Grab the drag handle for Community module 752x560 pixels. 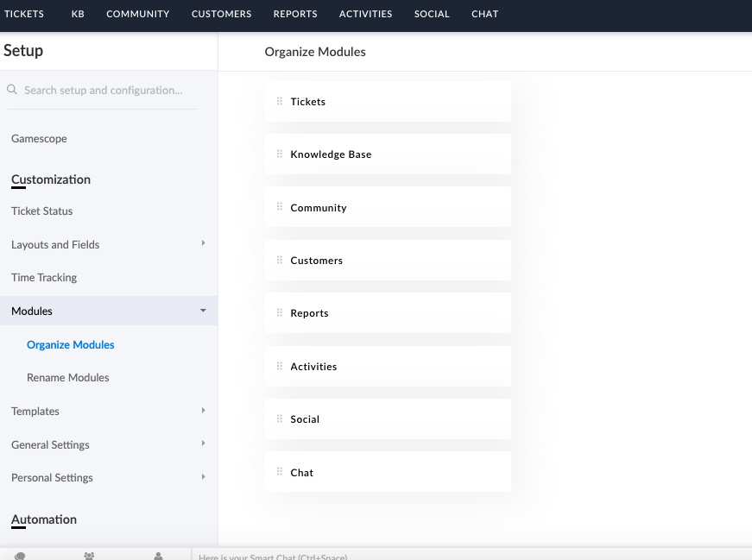coord(280,206)
